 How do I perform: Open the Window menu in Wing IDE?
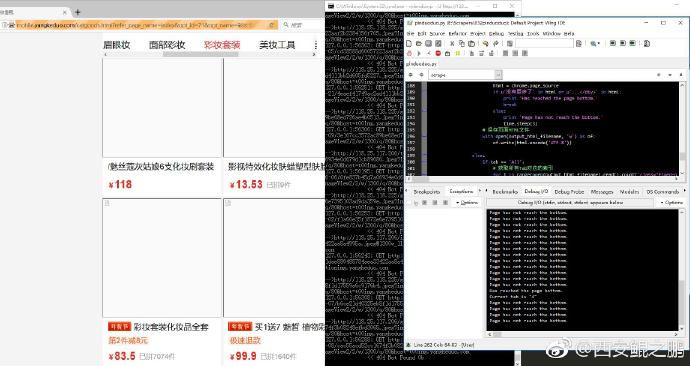tap(552, 33)
